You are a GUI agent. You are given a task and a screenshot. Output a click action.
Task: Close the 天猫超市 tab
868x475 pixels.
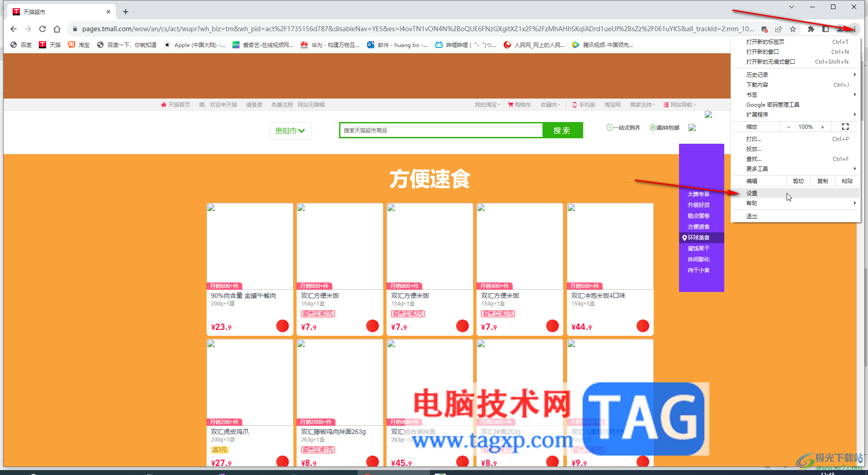click(x=108, y=12)
